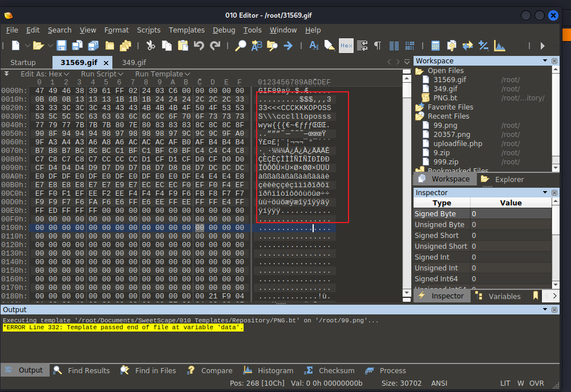The image size is (571, 392).
Task: Select PNG.bt in Open Files
Action: pos(445,98)
